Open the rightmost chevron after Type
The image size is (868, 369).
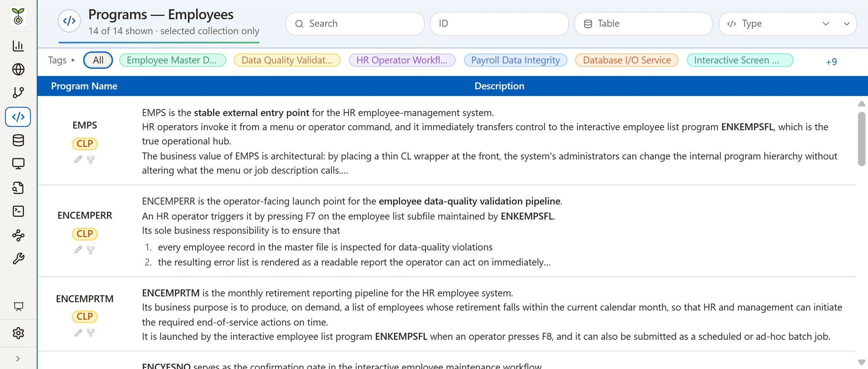(847, 23)
